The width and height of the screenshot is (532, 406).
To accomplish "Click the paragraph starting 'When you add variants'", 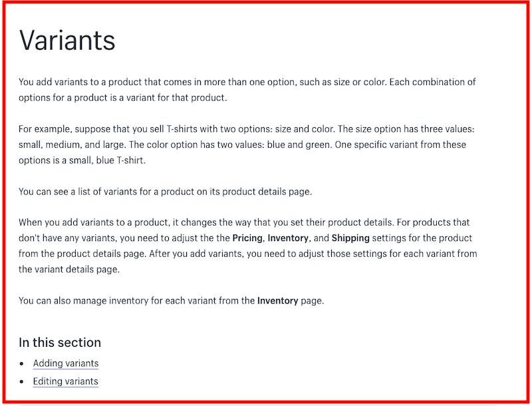I will pos(247,246).
